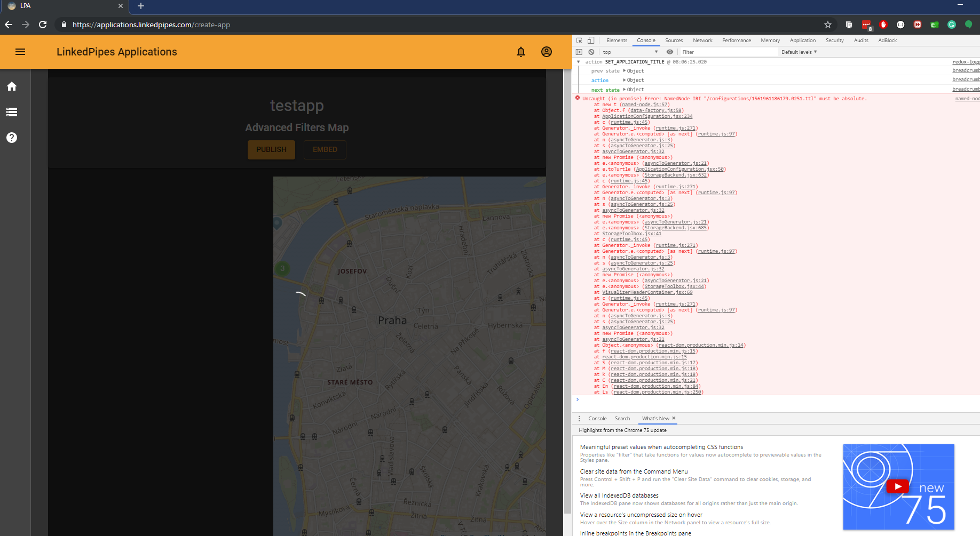980x536 pixels.
Task: Open the hamburger navigation menu
Action: tap(20, 52)
